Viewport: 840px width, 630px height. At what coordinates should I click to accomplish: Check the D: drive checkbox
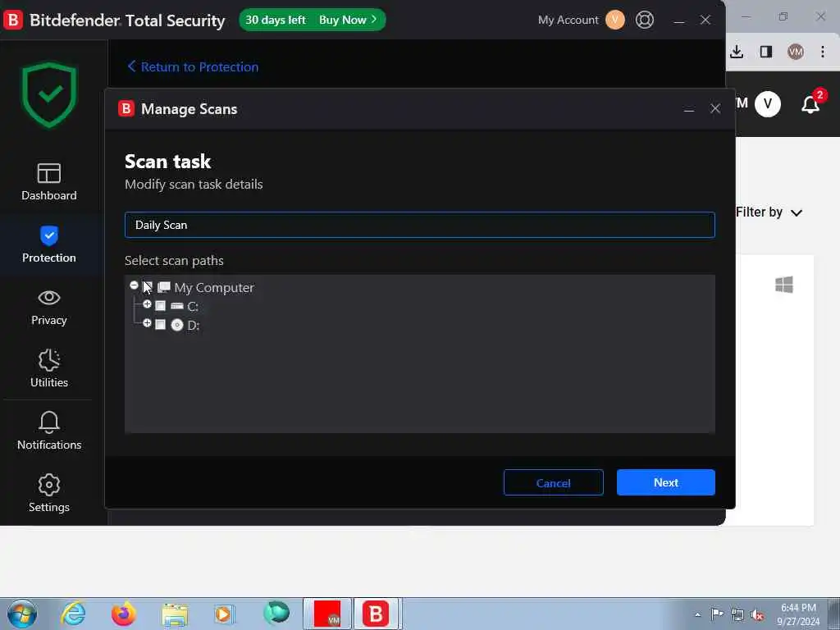[x=160, y=325]
